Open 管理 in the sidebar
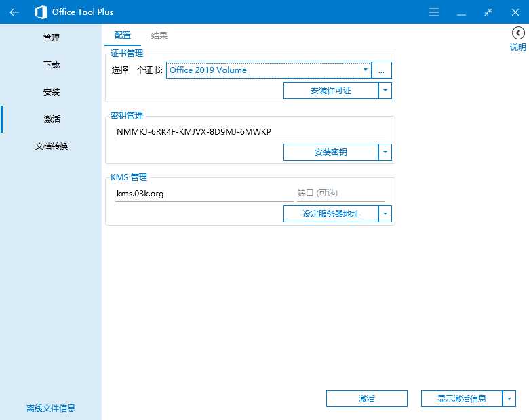Image resolution: width=529 pixels, height=420 pixels. point(52,37)
